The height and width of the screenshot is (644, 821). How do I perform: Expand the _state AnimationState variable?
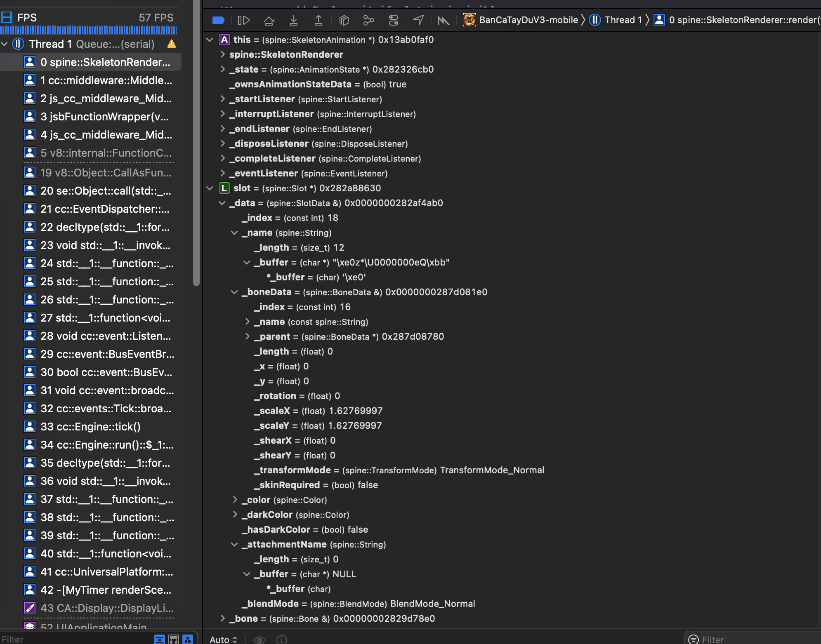tap(223, 69)
